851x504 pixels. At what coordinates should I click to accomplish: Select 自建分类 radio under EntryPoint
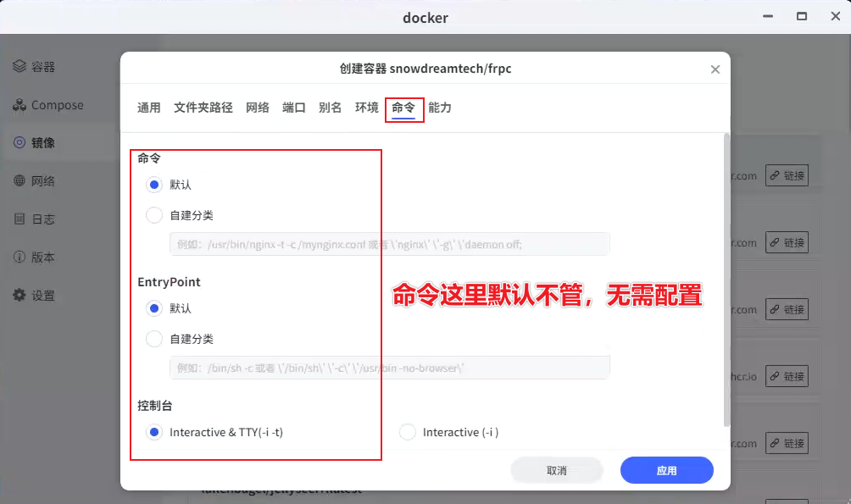click(x=154, y=339)
